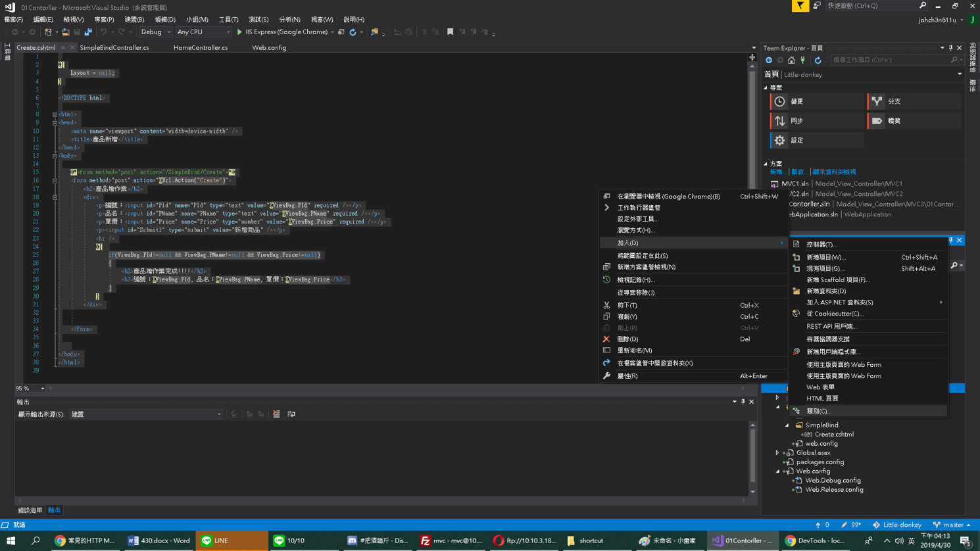Open the 分支 (Branches) tile
The height and width of the screenshot is (551, 980).
click(914, 101)
